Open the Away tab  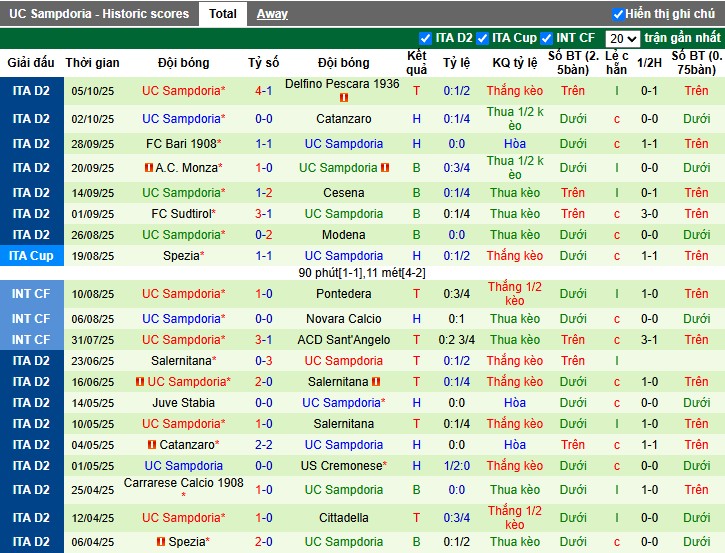272,14
